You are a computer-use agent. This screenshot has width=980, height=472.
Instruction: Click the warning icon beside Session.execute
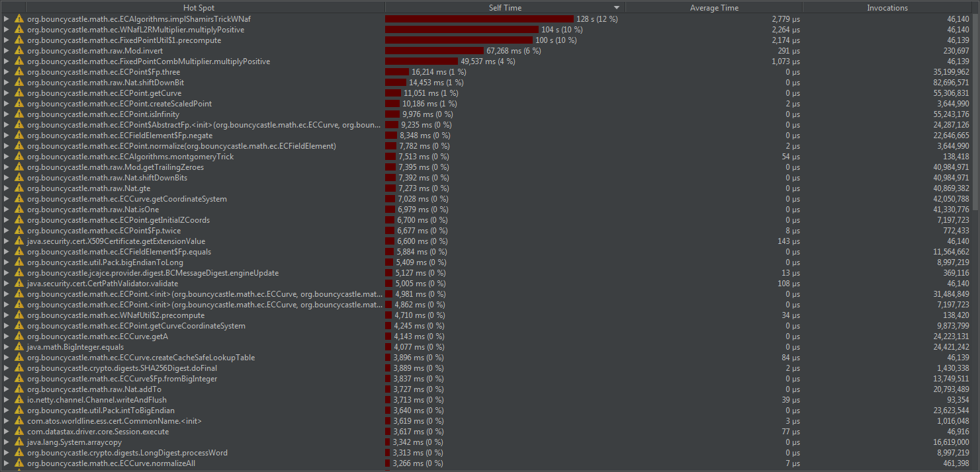(x=19, y=431)
